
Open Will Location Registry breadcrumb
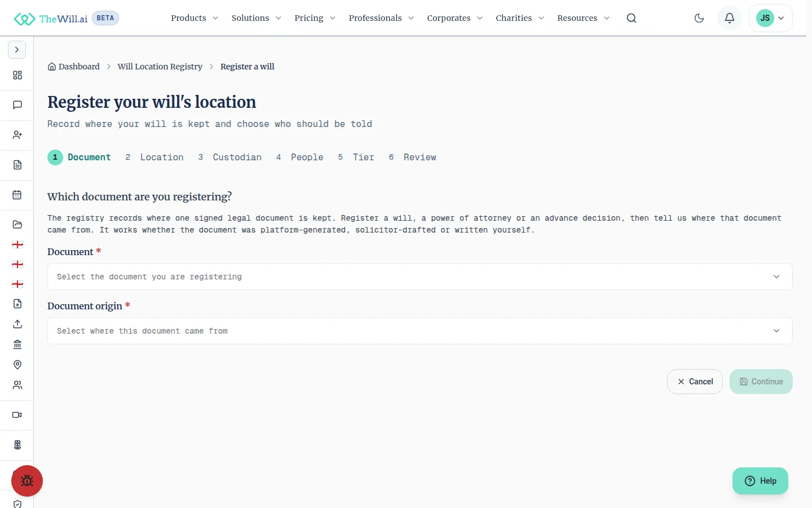[160, 67]
